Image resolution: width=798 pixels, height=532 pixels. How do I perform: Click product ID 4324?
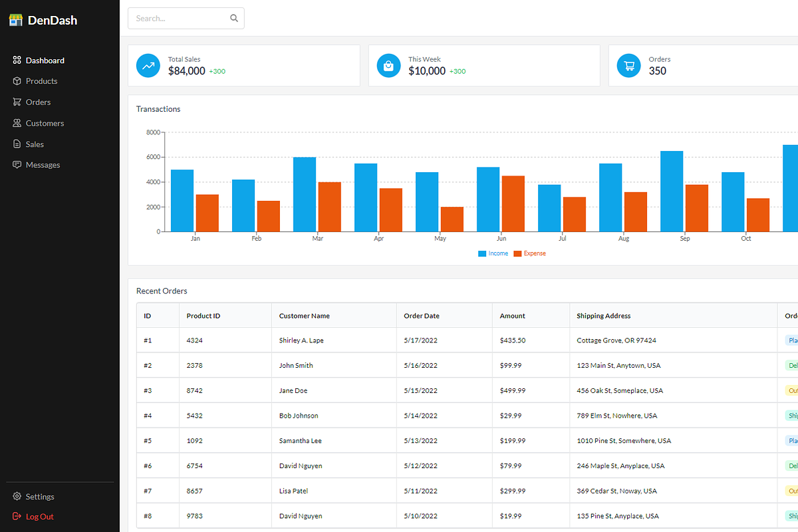pyautogui.click(x=195, y=340)
